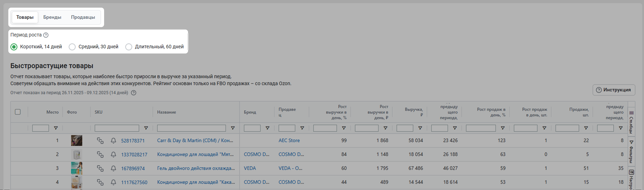
Task: Click Название filter input field
Action: 191,128
